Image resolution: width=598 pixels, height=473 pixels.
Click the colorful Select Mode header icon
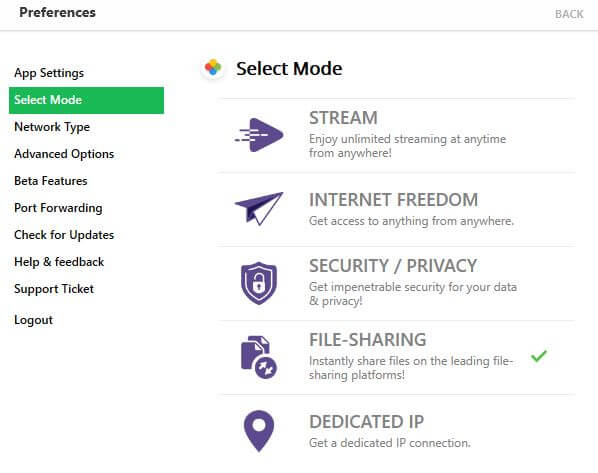click(x=213, y=68)
